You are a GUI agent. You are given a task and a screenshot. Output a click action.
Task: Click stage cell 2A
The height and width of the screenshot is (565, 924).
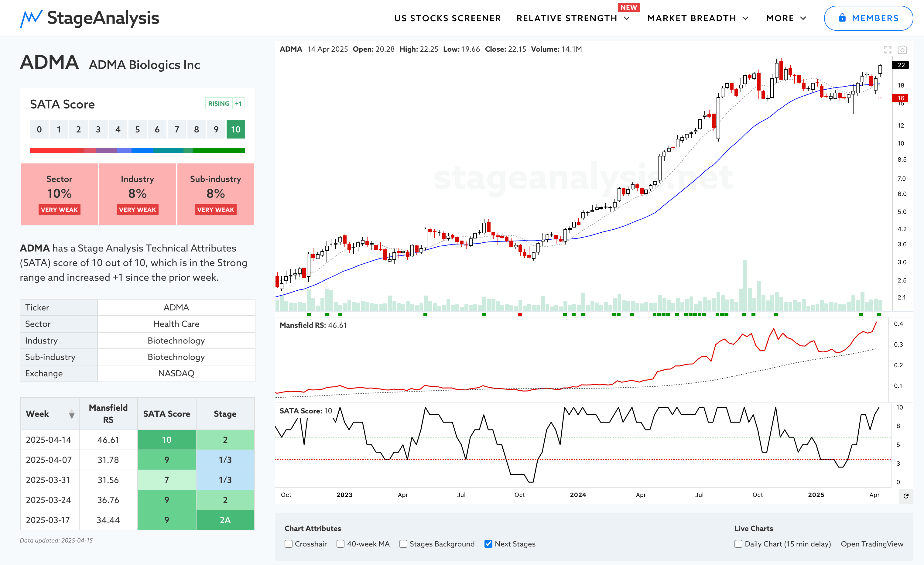tap(225, 520)
